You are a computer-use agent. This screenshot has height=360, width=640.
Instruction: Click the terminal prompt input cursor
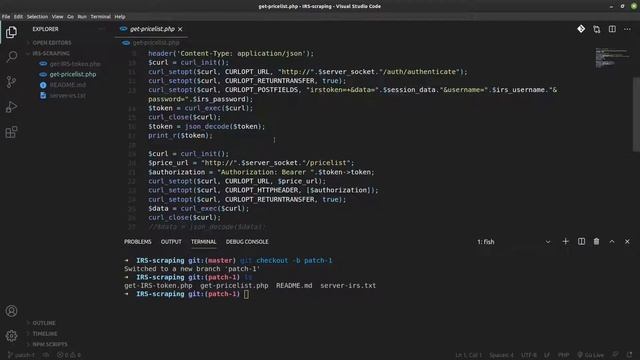[x=246, y=294]
